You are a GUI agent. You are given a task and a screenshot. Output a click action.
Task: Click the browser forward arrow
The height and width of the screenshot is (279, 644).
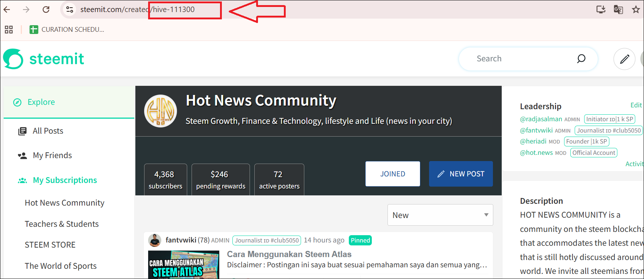click(26, 9)
